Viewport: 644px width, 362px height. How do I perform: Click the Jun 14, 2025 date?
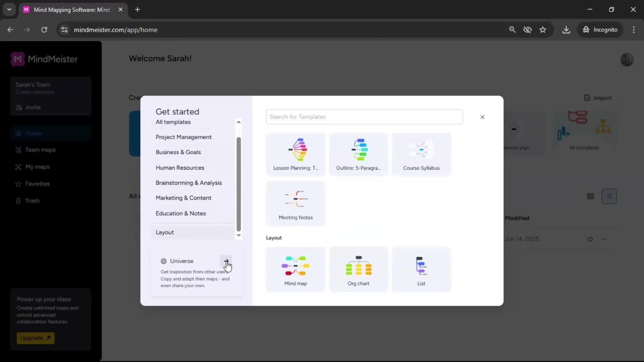click(522, 239)
